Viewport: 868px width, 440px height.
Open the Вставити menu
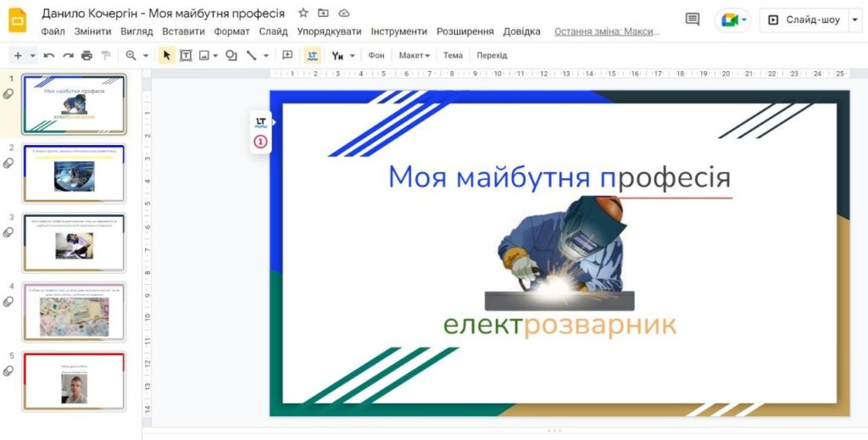(183, 31)
